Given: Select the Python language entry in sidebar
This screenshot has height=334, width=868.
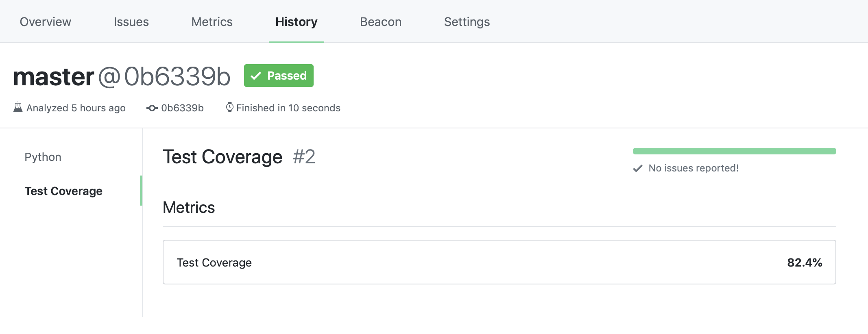Looking at the screenshot, I should click(43, 157).
